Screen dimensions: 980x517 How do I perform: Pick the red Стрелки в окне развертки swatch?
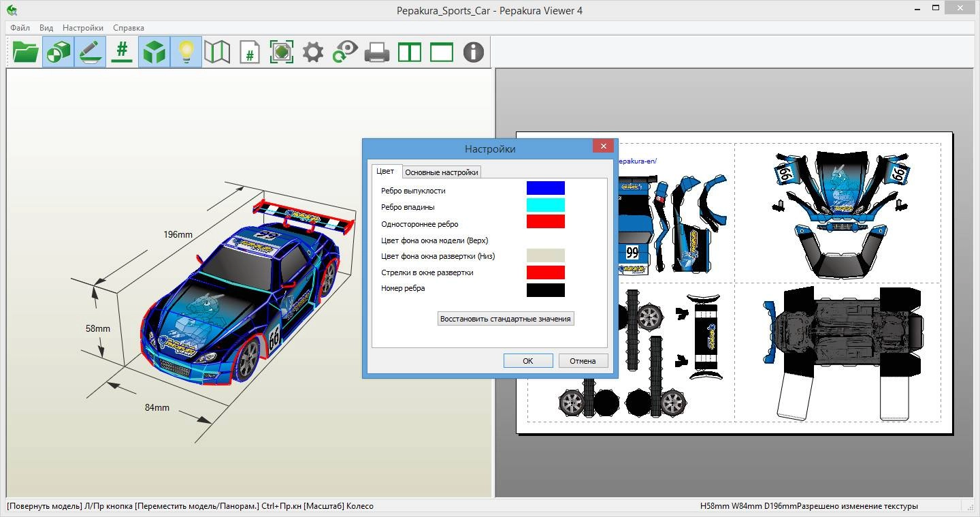[546, 272]
